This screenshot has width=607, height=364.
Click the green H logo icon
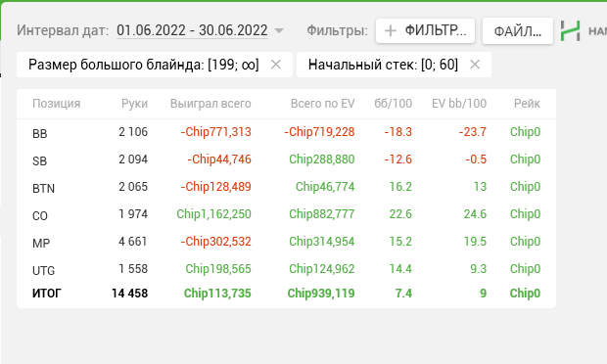(571, 30)
